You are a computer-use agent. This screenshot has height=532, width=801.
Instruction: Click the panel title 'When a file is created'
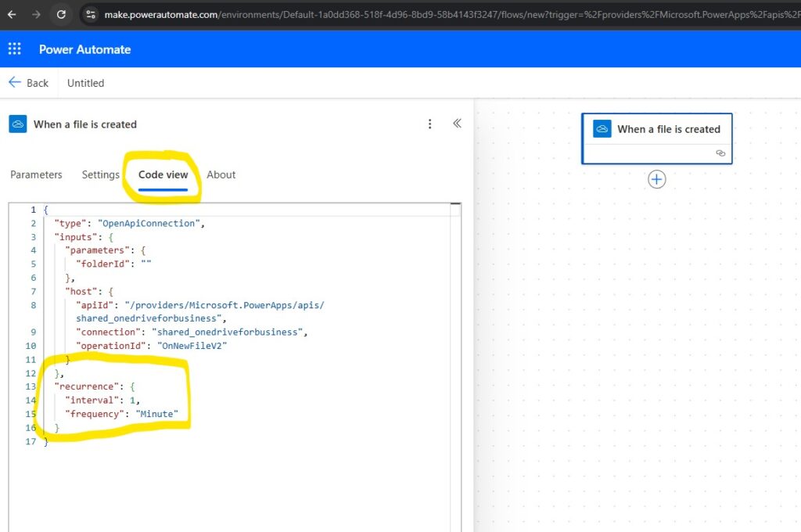point(85,124)
